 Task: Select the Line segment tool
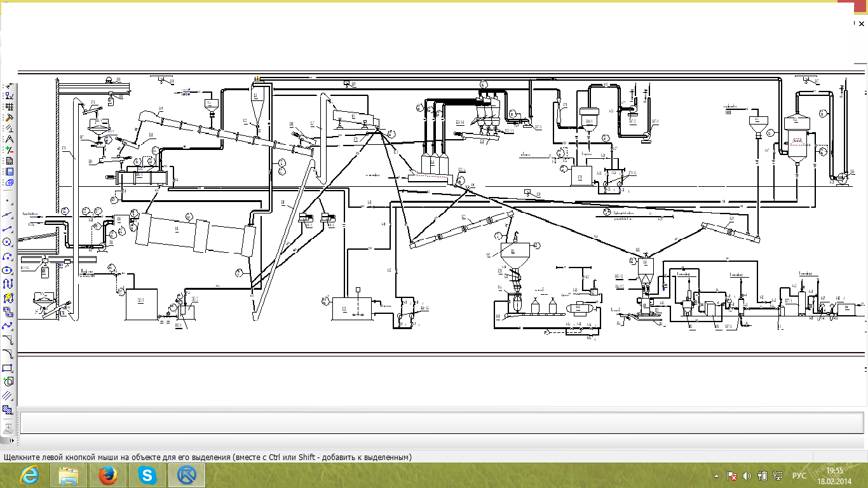click(x=8, y=228)
